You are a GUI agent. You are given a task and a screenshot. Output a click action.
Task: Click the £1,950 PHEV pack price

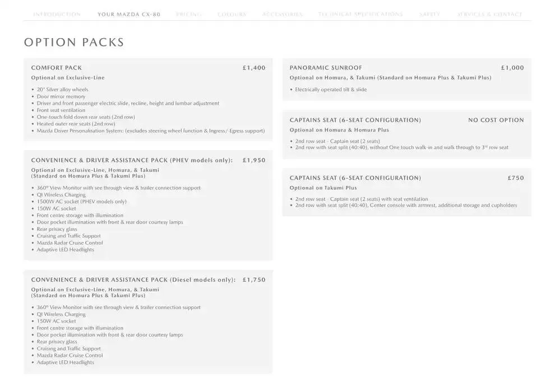coord(254,160)
